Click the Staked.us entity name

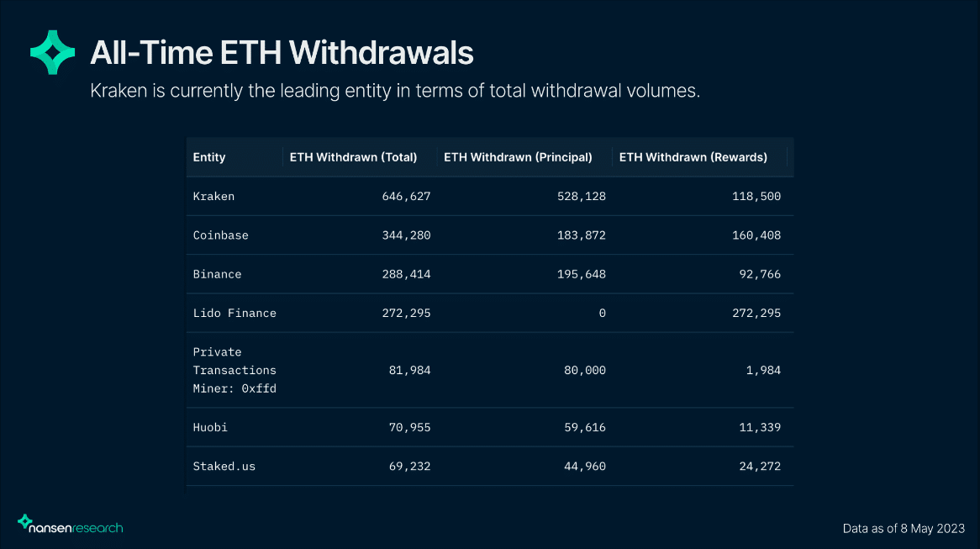[224, 466]
